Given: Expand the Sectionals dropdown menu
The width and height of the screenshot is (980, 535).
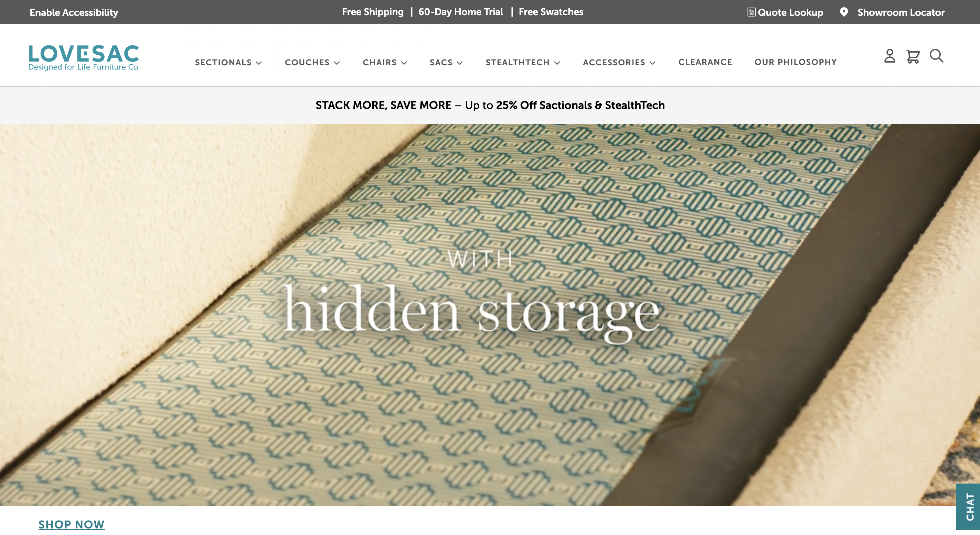Looking at the screenshot, I should [x=228, y=62].
